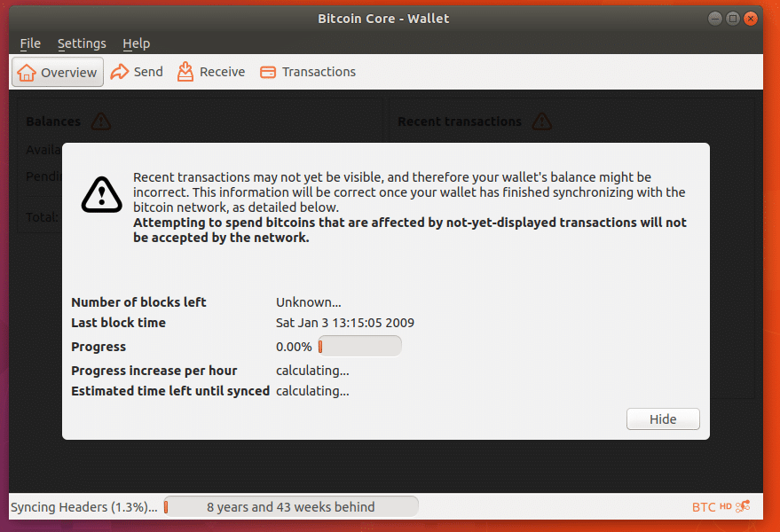Maximize the Bitcoin Core window
Image resolution: width=780 pixels, height=532 pixels.
coord(733,19)
